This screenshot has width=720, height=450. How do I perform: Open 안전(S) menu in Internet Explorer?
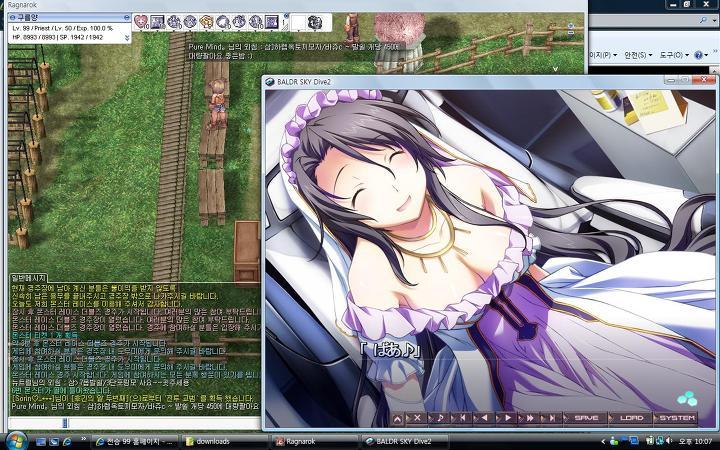click(x=638, y=55)
